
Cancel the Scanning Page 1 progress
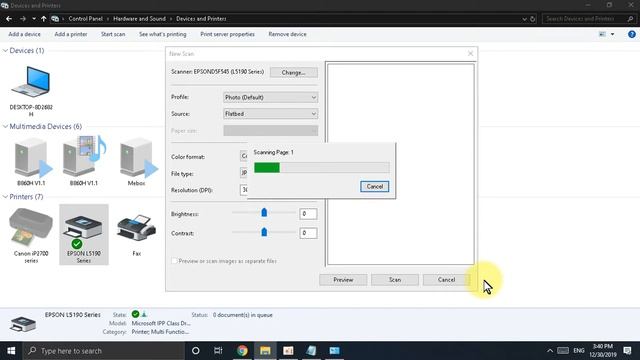(374, 187)
